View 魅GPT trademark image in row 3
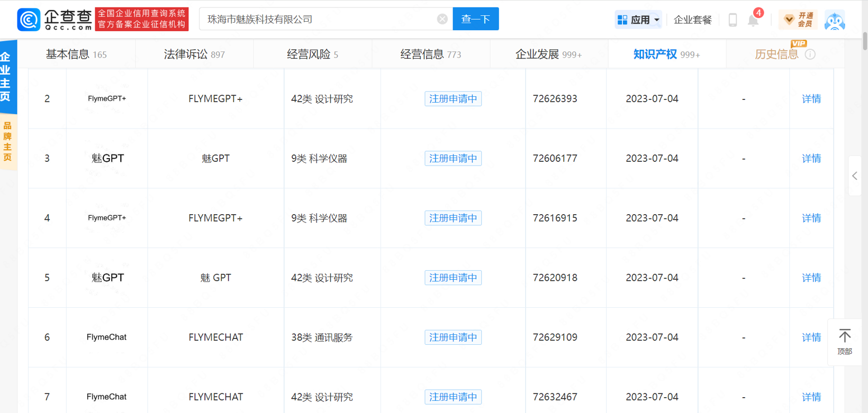The height and width of the screenshot is (413, 868). coord(107,158)
